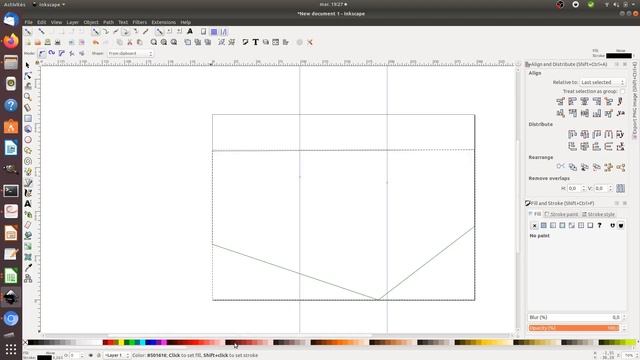Viewport: 640px width, 360px height.
Task: Click Activities in the top bar
Action: [15, 4]
